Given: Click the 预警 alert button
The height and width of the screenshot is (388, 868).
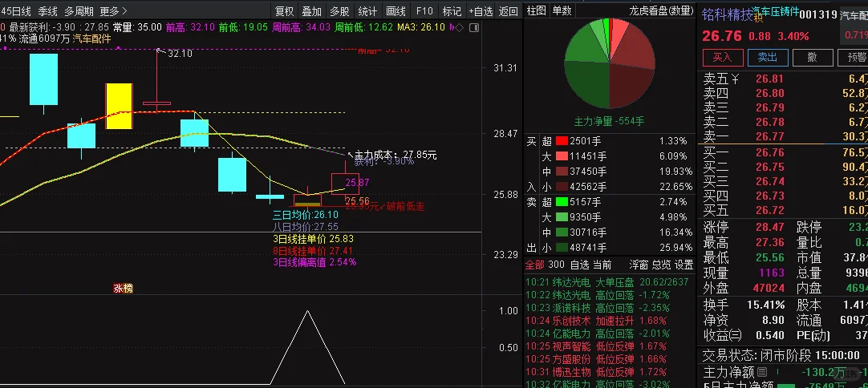Looking at the screenshot, I should tap(854, 57).
